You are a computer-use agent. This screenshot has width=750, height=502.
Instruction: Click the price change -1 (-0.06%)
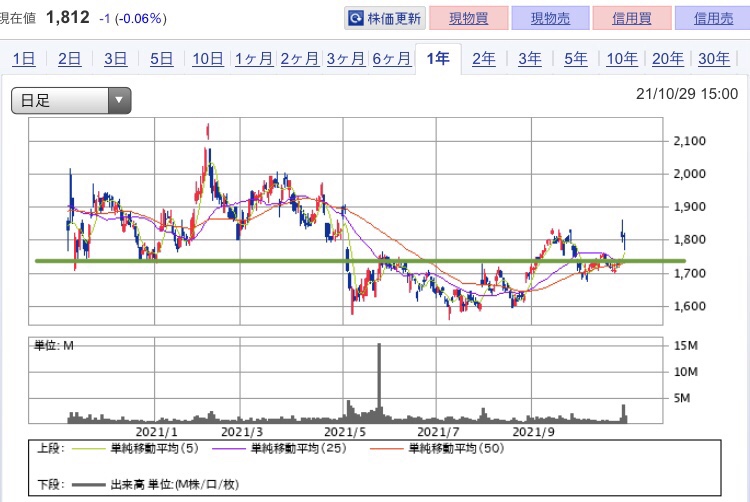[x=133, y=19]
